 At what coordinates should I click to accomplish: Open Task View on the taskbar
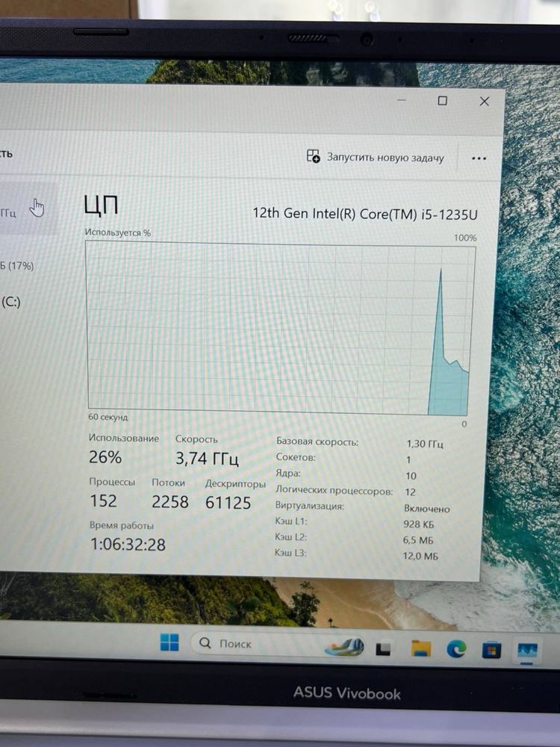click(x=383, y=648)
